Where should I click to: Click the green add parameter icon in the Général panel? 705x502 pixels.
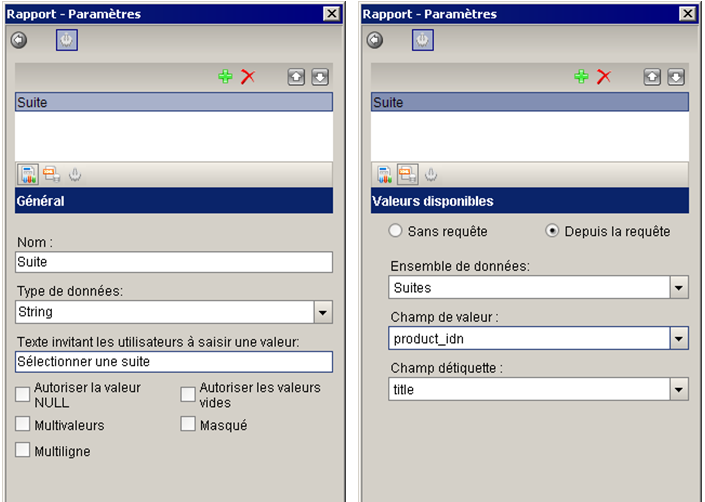(225, 77)
